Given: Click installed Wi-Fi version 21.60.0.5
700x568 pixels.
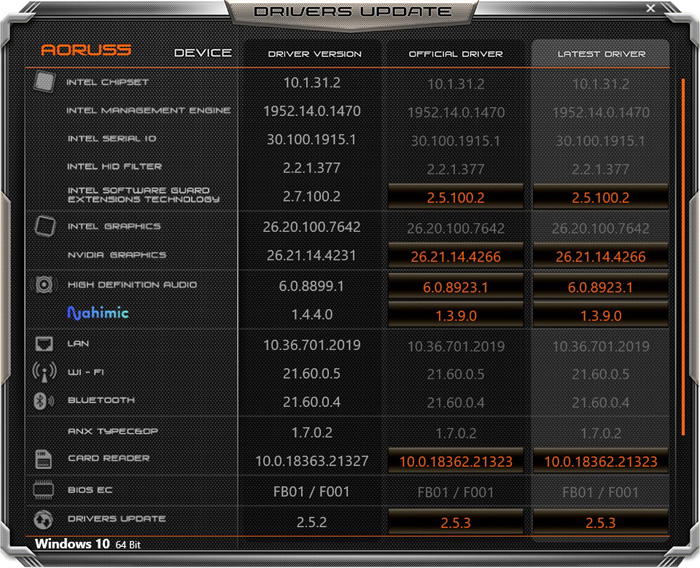Looking at the screenshot, I should pos(312,374).
